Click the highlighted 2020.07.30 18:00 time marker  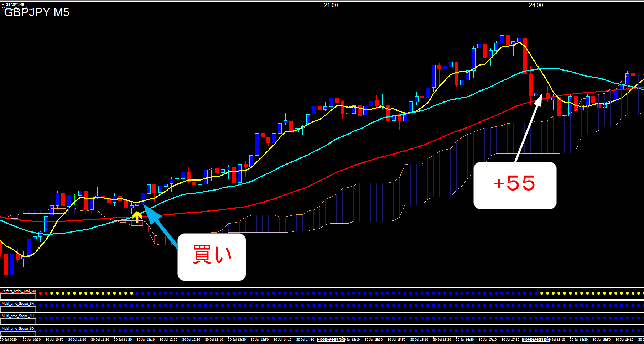(x=536, y=340)
